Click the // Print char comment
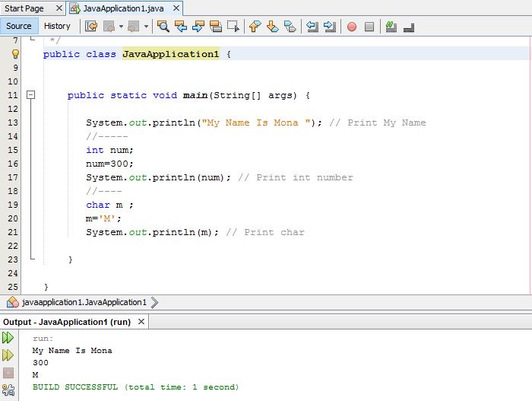532x401 pixels. coord(265,232)
